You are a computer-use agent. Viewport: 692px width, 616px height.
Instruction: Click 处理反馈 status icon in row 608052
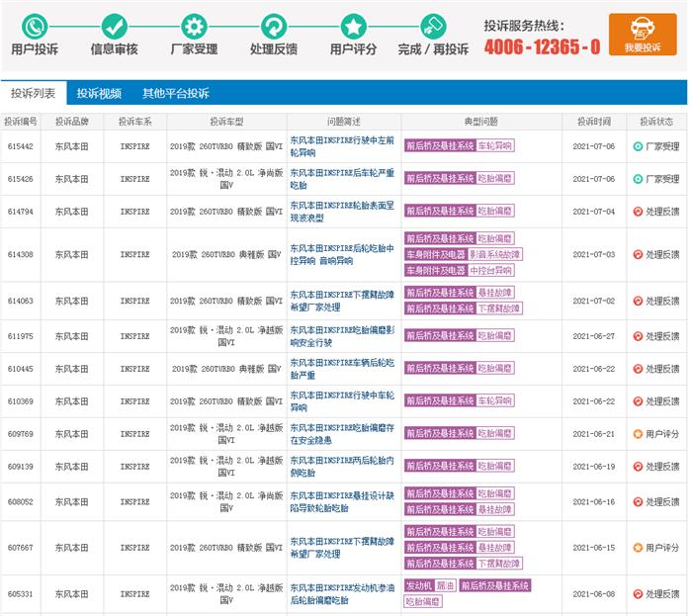(638, 502)
